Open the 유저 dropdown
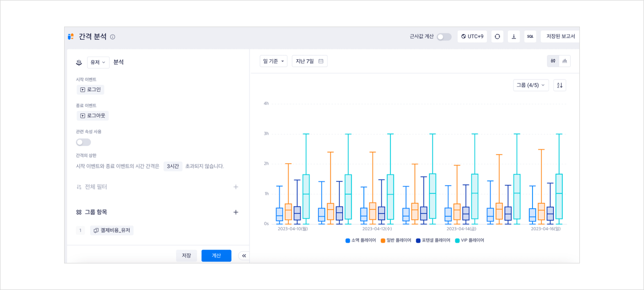Viewport: 644px width, 290px height. coord(98,62)
